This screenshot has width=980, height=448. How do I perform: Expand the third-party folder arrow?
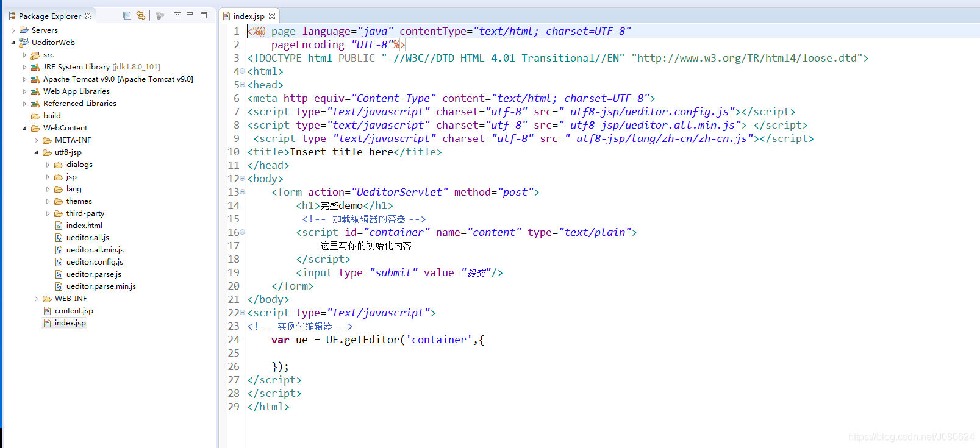coord(48,213)
